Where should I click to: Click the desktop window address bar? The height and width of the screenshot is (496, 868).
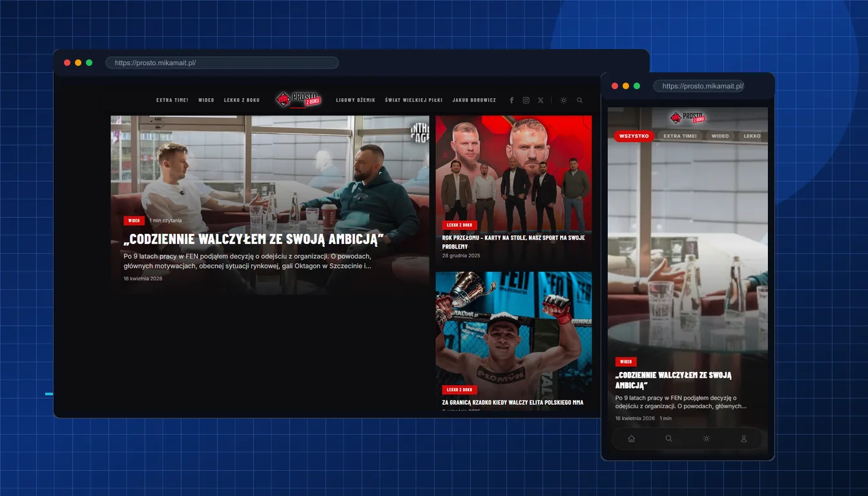222,63
